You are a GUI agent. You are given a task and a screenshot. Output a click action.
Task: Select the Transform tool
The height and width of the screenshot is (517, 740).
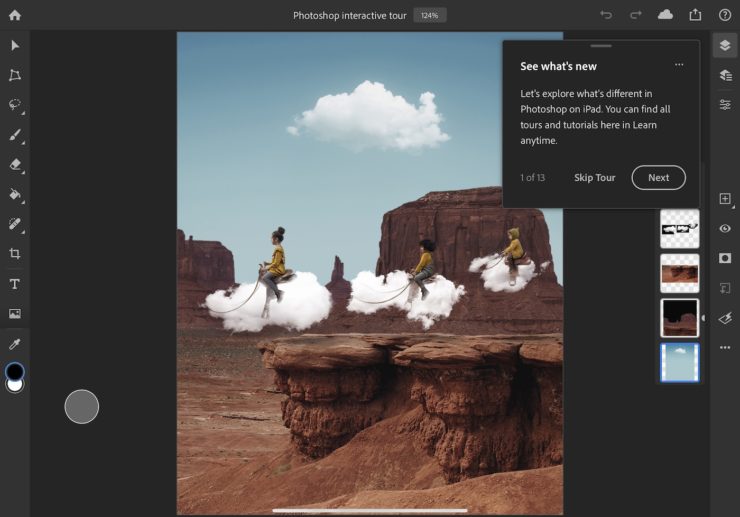pyautogui.click(x=15, y=76)
